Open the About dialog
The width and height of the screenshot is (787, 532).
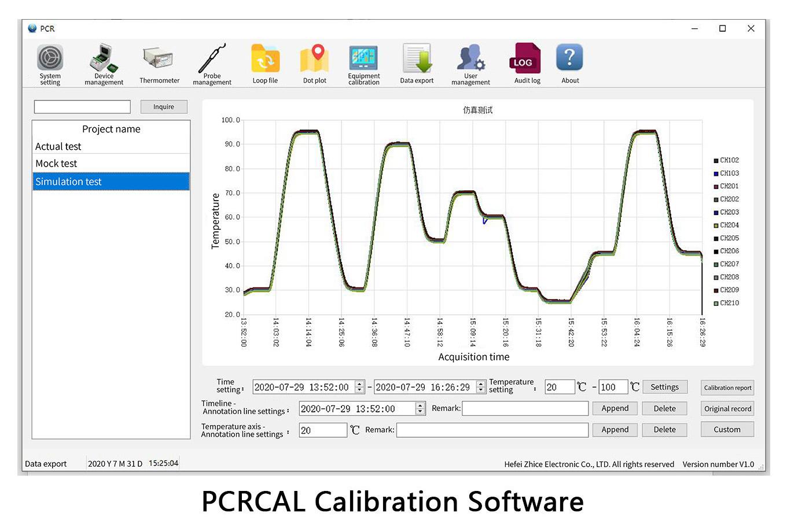pos(570,65)
